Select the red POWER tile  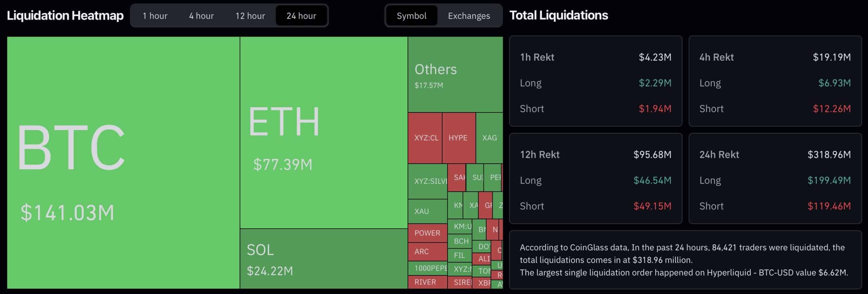tap(427, 233)
